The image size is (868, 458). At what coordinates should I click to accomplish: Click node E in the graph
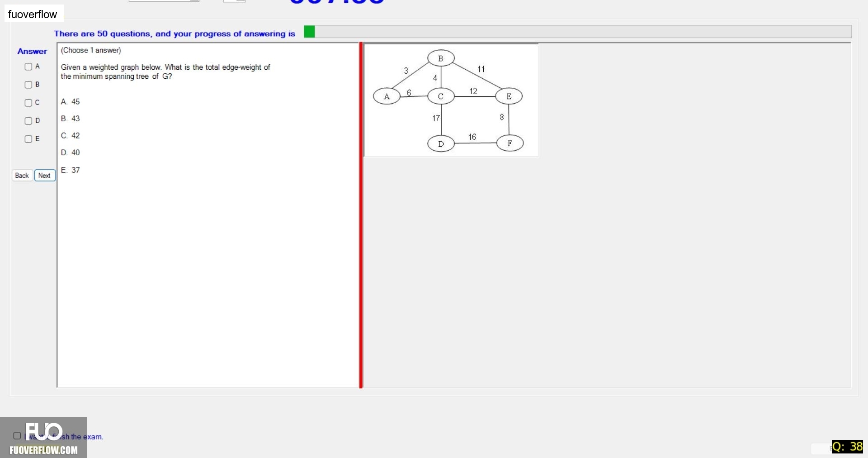coord(509,96)
